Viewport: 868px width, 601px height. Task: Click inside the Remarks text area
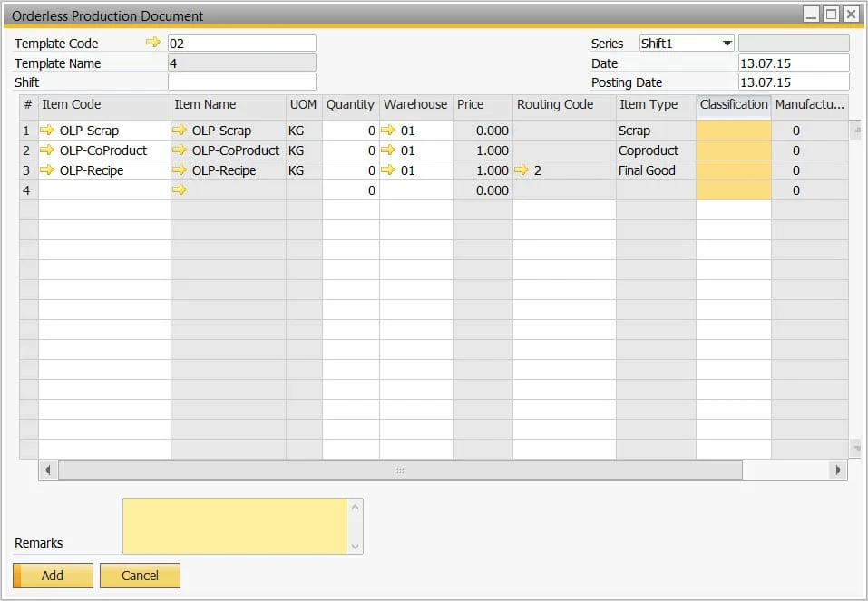235,527
